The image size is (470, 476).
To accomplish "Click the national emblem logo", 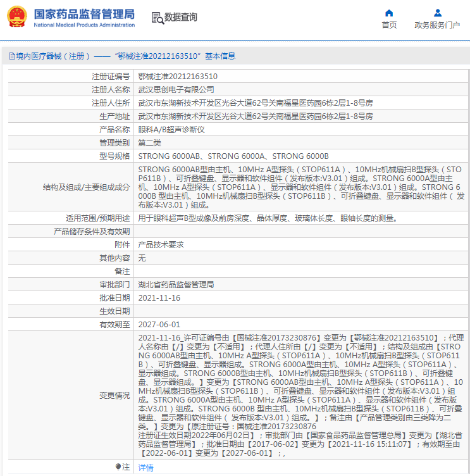I will [17, 16].
